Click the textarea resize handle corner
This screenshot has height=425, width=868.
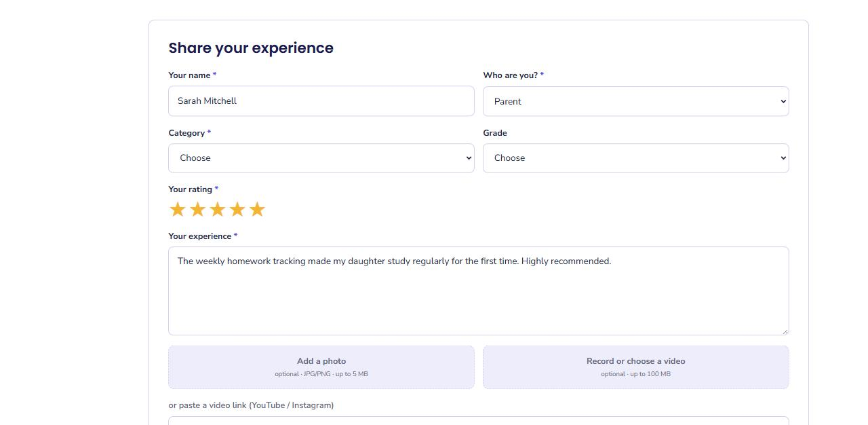[x=785, y=331]
